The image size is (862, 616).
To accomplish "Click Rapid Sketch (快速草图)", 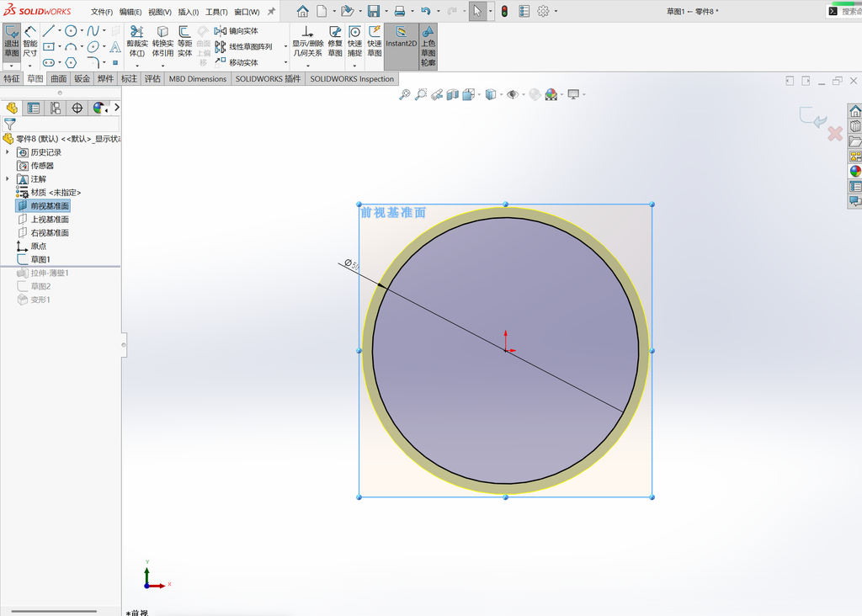I will (x=375, y=41).
